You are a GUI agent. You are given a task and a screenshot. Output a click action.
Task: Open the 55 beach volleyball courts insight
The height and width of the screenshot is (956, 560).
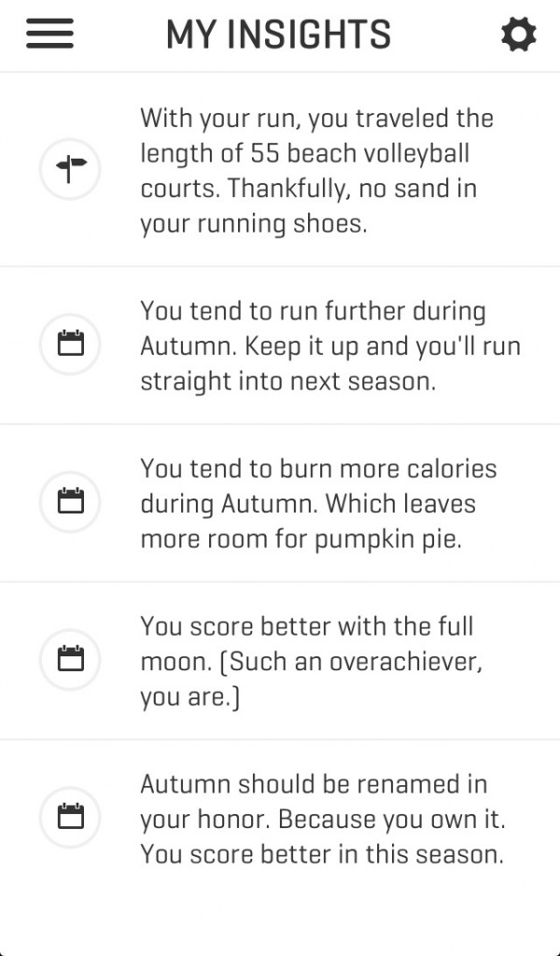(x=280, y=170)
